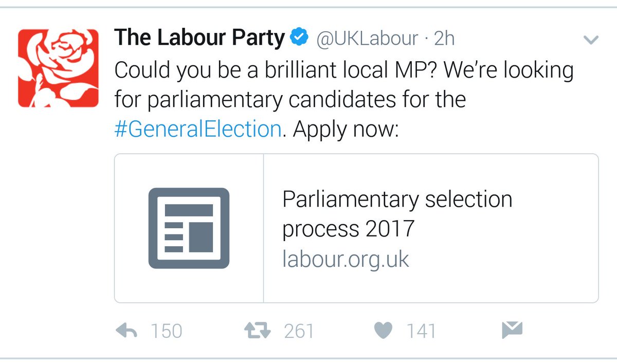Click the reply arrow icon

coord(126,331)
